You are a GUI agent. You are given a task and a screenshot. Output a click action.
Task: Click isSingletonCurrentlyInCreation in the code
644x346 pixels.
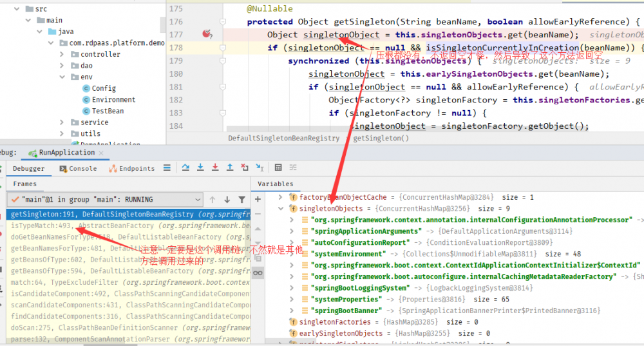(502, 48)
